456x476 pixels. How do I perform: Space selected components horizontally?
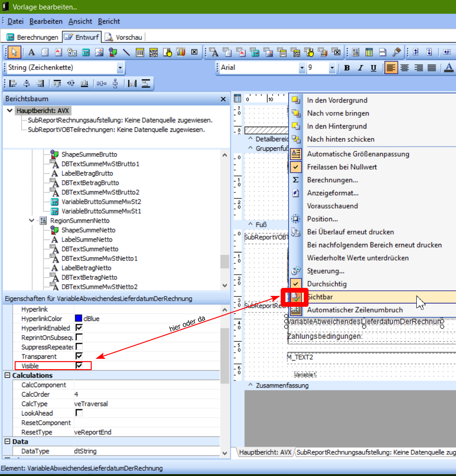click(101, 84)
